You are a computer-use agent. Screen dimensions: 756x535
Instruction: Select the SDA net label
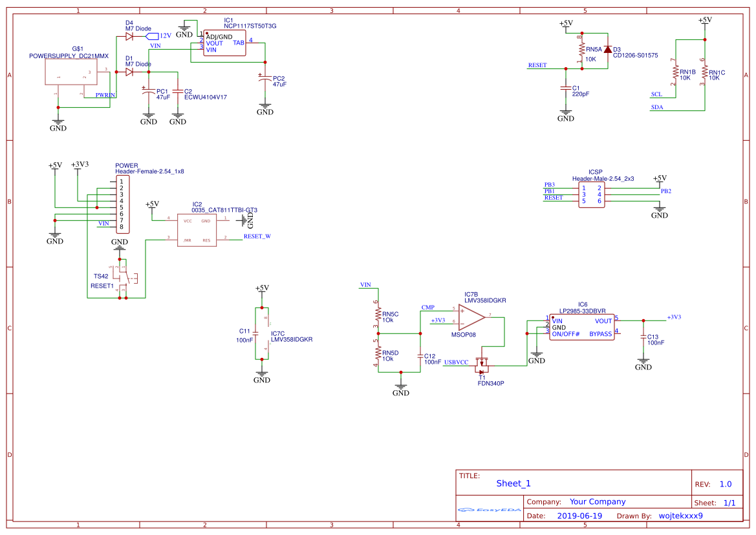click(656, 107)
